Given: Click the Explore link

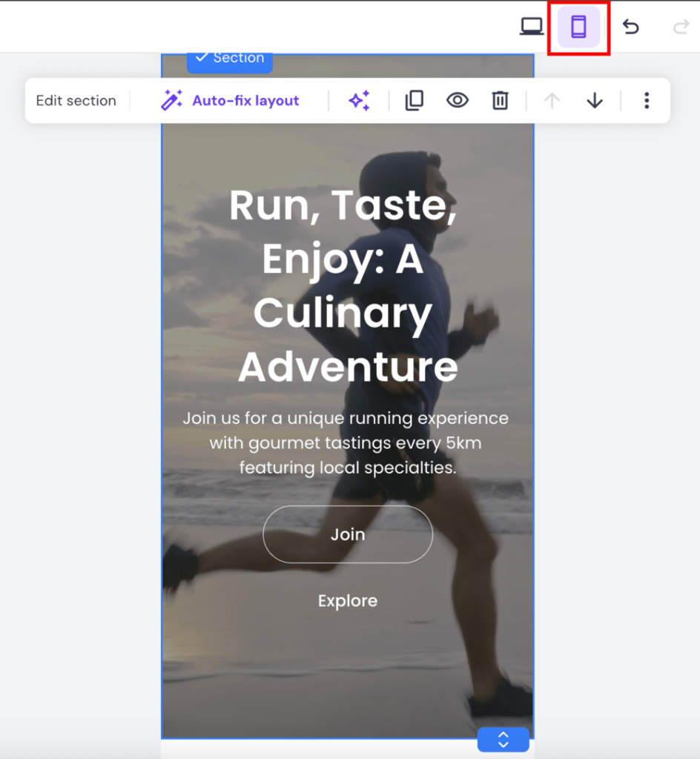Looking at the screenshot, I should [347, 600].
